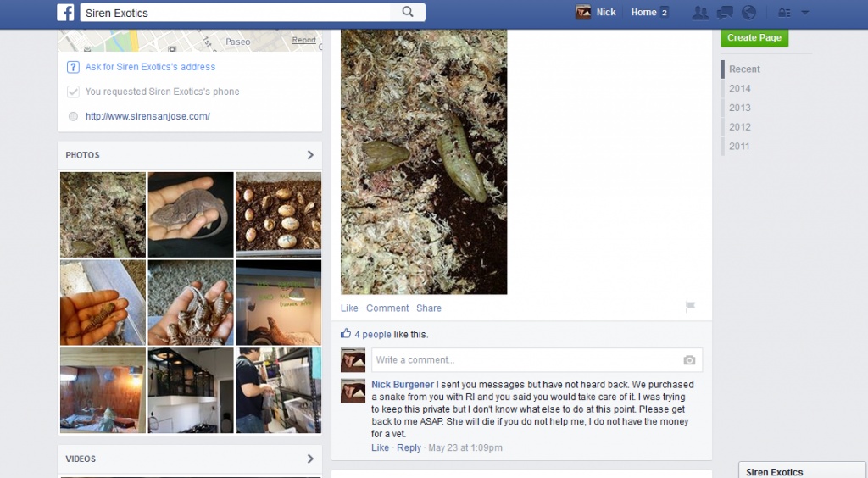Select Recent in the timeline navigation
The width and height of the screenshot is (868, 478).
(x=744, y=69)
